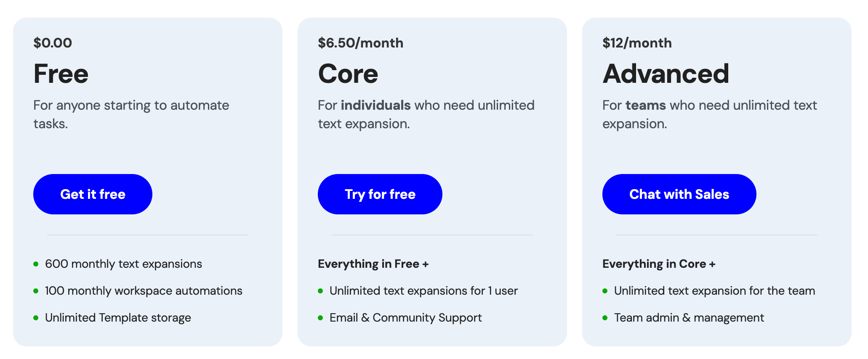
Task: Select 100 monthly workspace automations feature
Action: coord(144,291)
